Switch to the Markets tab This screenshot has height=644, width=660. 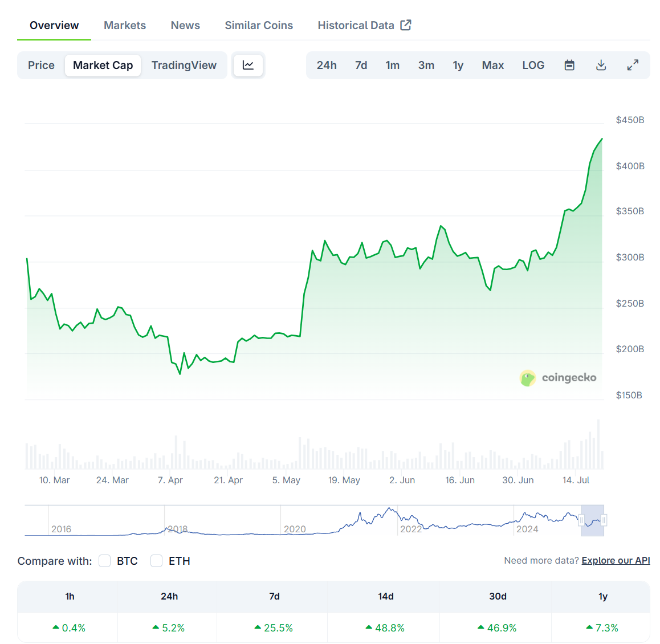pos(124,25)
